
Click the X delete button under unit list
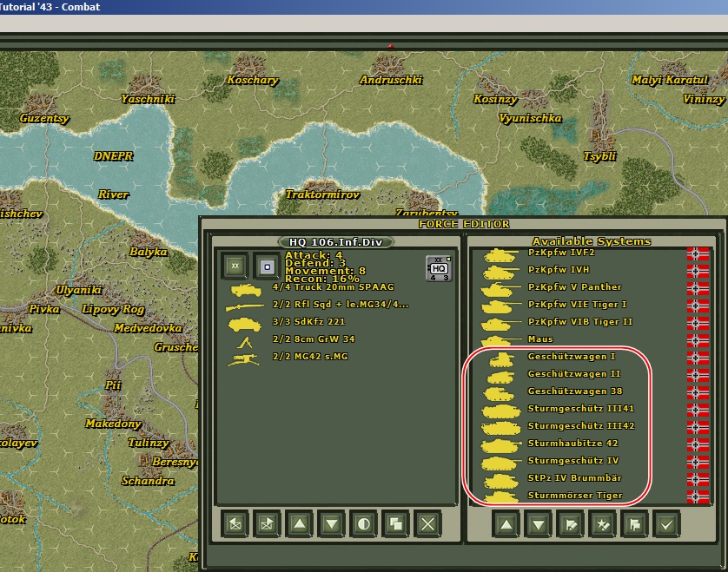click(x=427, y=524)
